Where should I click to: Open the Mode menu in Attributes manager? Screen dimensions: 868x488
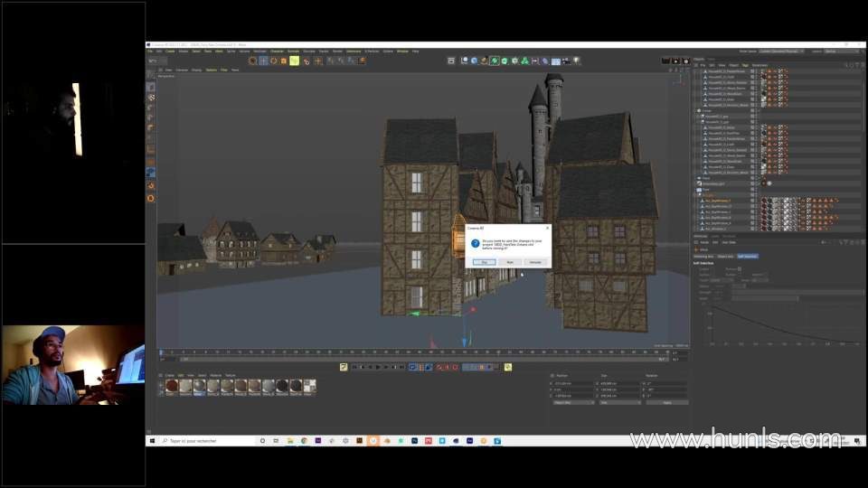pyautogui.click(x=704, y=242)
